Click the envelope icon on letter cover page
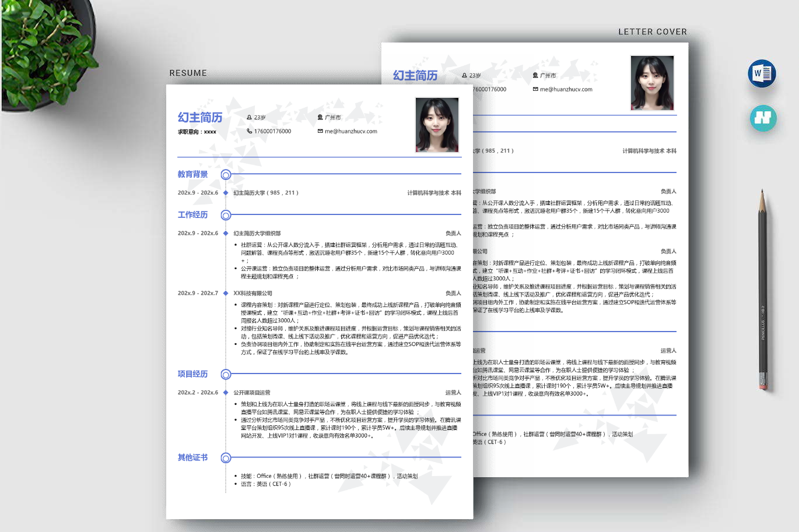This screenshot has height=532, width=799. [x=535, y=89]
